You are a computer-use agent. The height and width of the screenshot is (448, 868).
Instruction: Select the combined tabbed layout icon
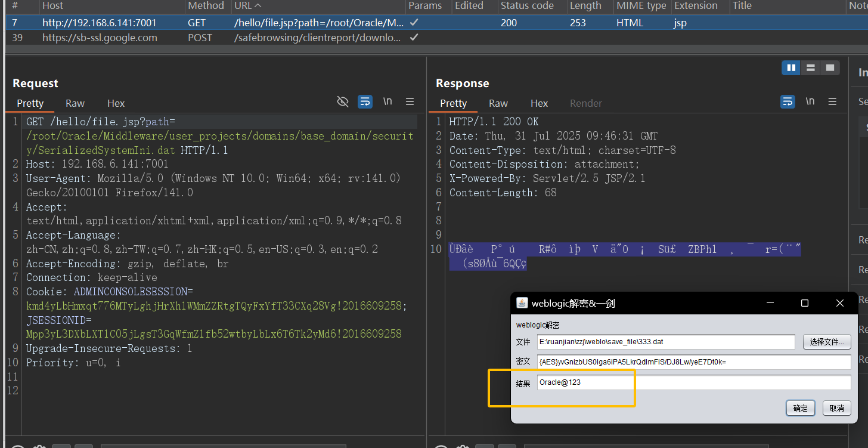point(830,68)
